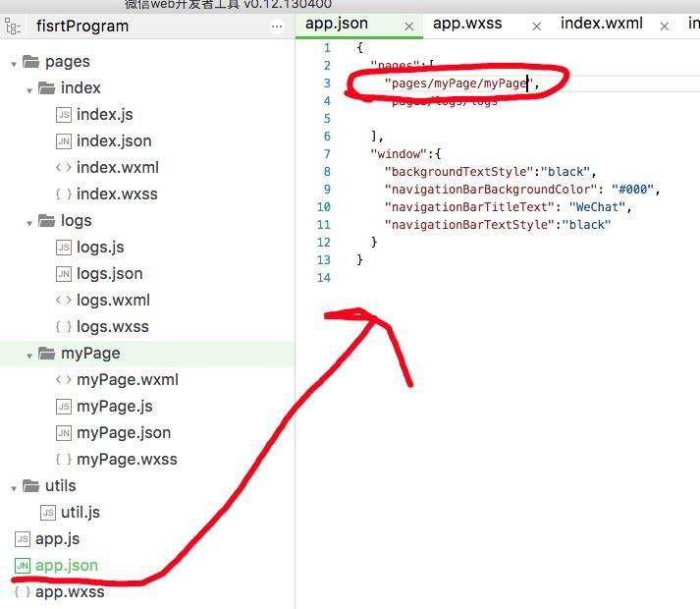Click the angle-bracket icon beside logs.wxml
The height and width of the screenshot is (609, 700).
[x=64, y=301]
